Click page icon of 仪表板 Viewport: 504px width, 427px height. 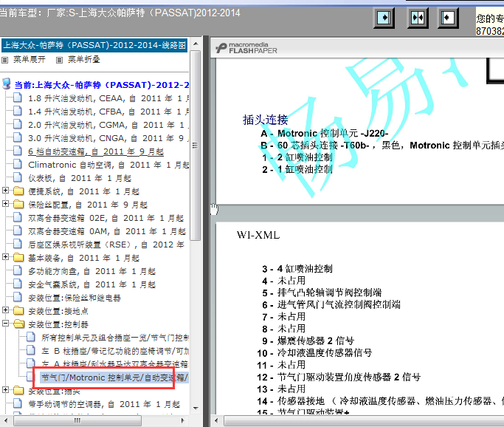point(18,177)
